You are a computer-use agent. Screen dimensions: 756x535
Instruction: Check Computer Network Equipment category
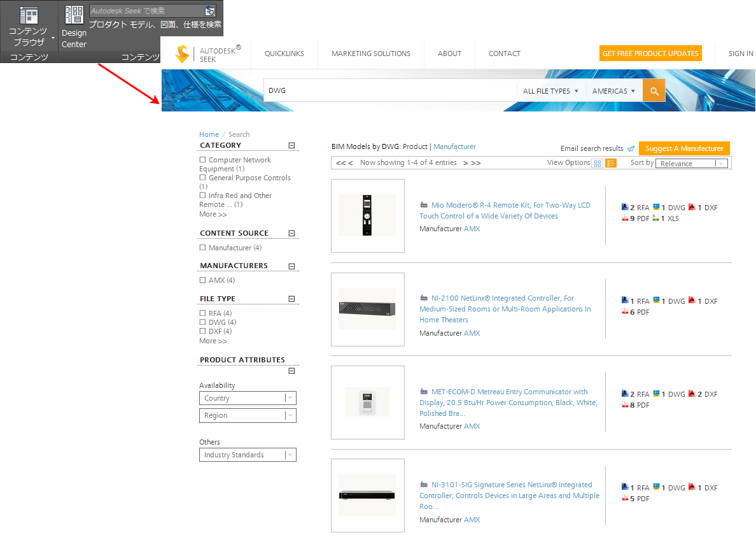point(202,160)
